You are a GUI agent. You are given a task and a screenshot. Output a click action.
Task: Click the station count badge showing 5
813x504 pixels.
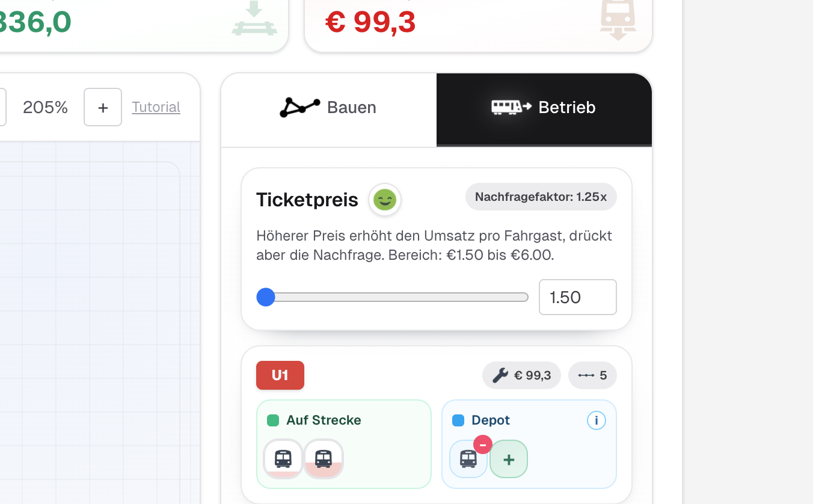click(x=592, y=376)
